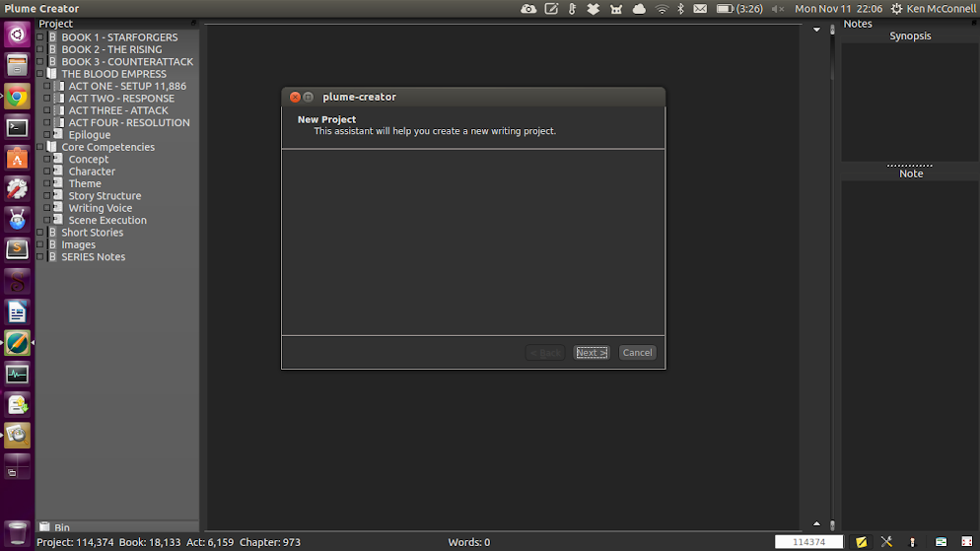
Task: Expand the BOOK 3 - COUNTERATTACK tree node
Action: pyautogui.click(x=40, y=61)
